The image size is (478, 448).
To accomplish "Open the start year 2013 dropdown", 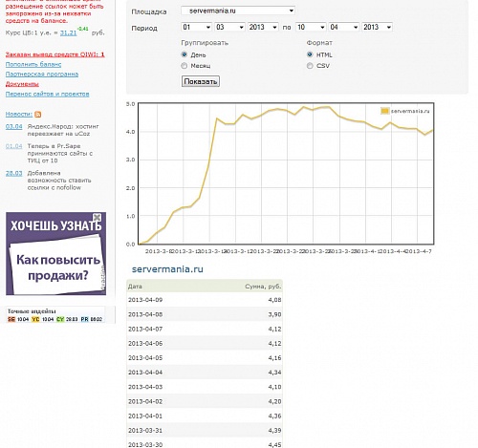I will pyautogui.click(x=263, y=27).
